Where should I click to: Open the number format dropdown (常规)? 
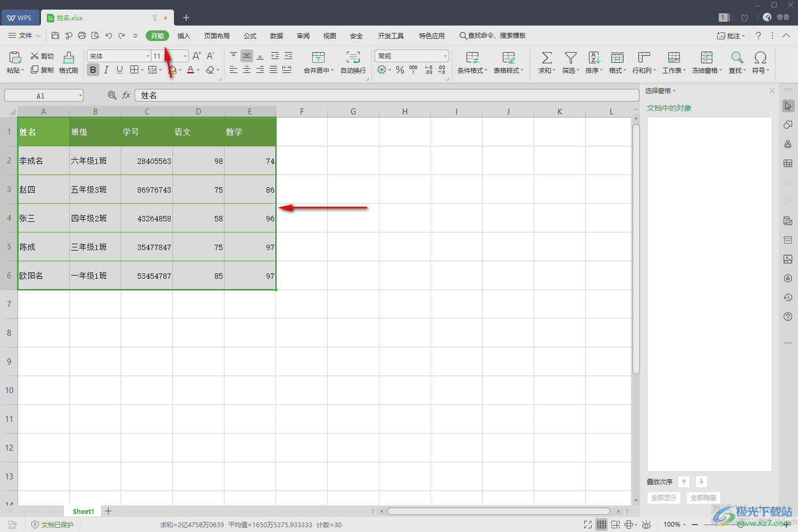[445, 56]
